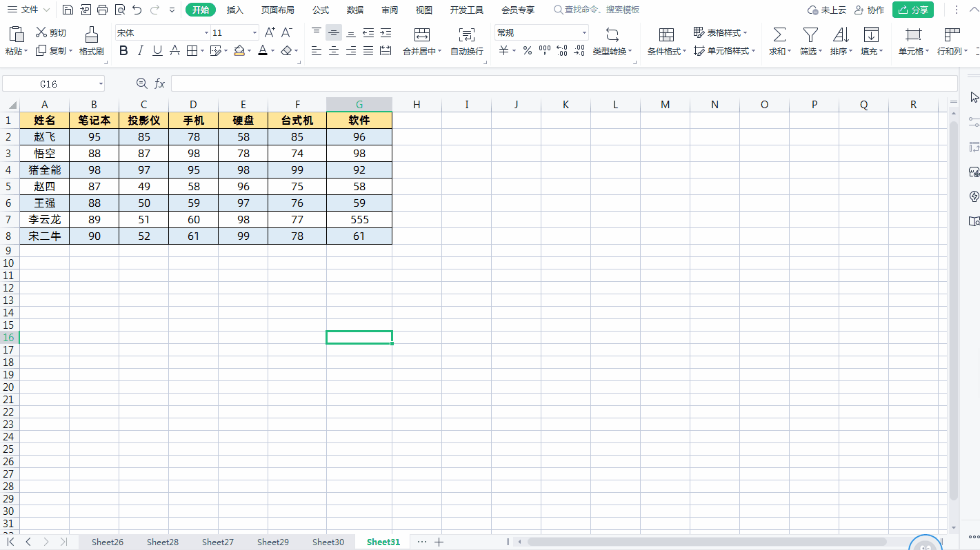Decrease font size with A- icon
Image resolution: width=980 pixels, height=550 pixels.
click(x=288, y=32)
